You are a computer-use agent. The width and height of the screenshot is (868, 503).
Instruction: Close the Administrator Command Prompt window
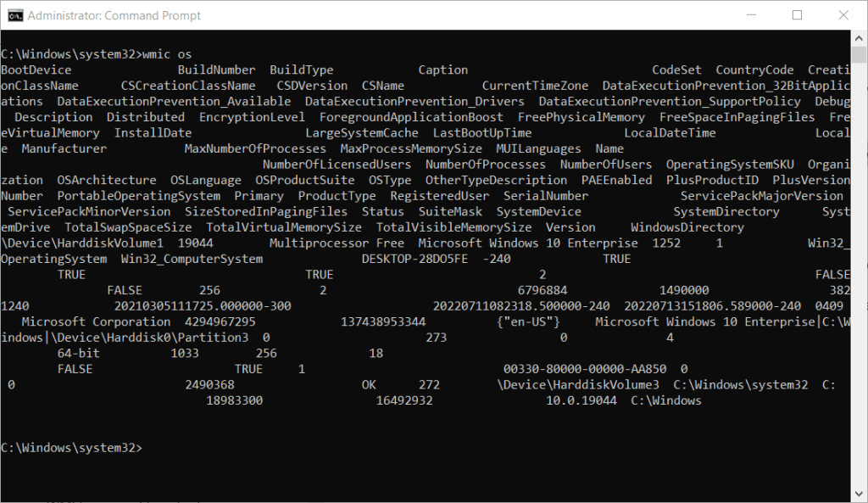tap(843, 15)
